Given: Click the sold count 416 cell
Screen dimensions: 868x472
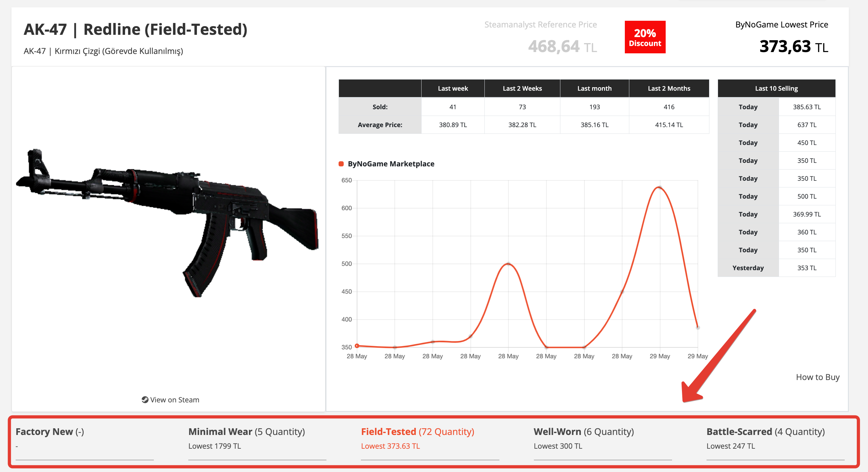Looking at the screenshot, I should 669,107.
